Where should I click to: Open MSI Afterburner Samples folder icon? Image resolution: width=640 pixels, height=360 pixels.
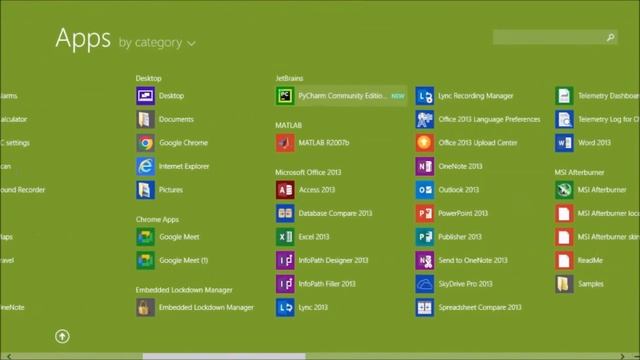[564, 284]
